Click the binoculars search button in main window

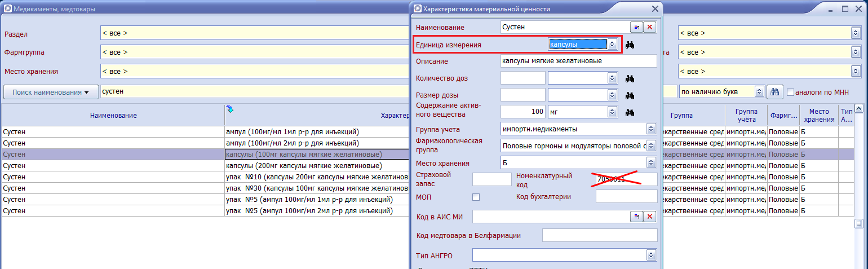(x=775, y=92)
